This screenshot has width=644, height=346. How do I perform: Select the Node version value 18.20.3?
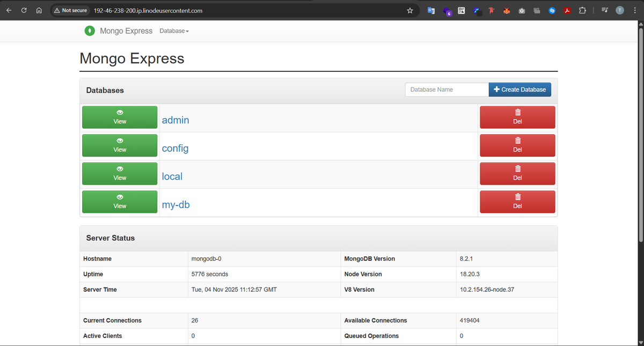pos(469,274)
